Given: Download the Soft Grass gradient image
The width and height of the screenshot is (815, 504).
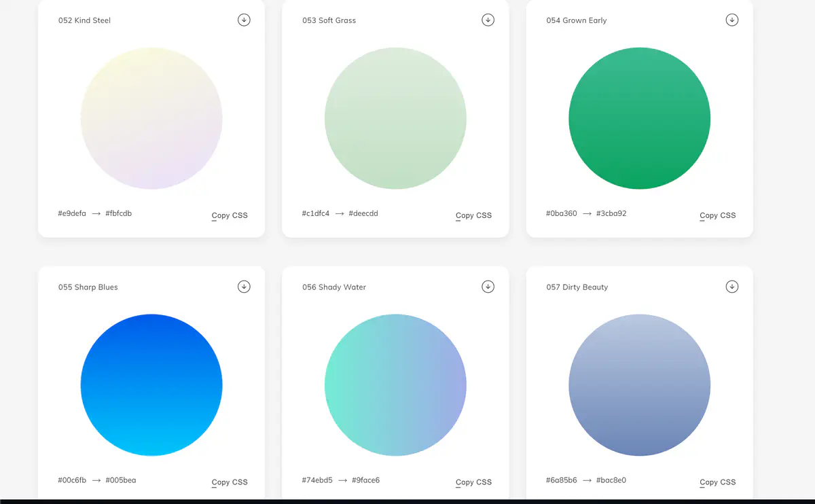Looking at the screenshot, I should (x=488, y=20).
